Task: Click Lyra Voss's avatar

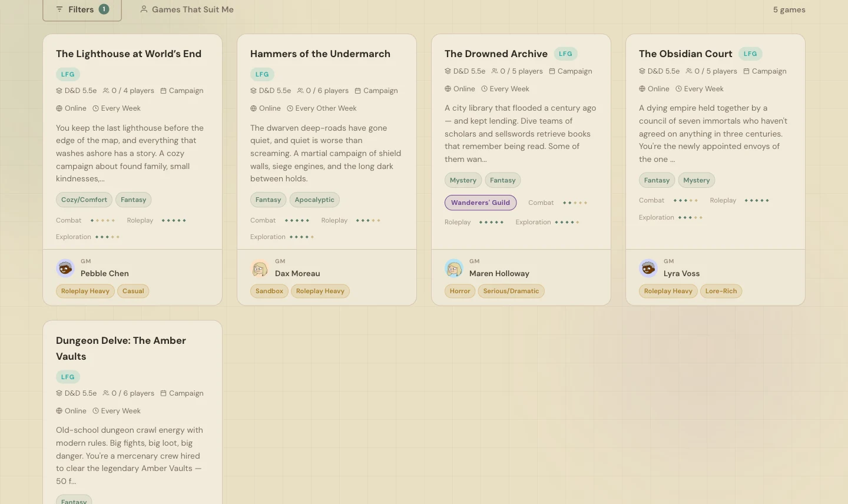Action: tap(648, 268)
